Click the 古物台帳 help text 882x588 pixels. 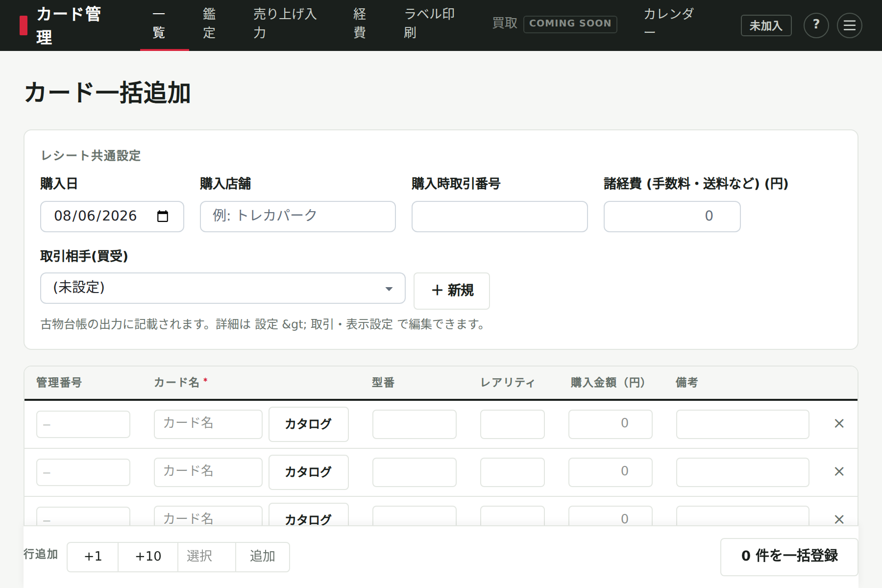click(x=263, y=324)
